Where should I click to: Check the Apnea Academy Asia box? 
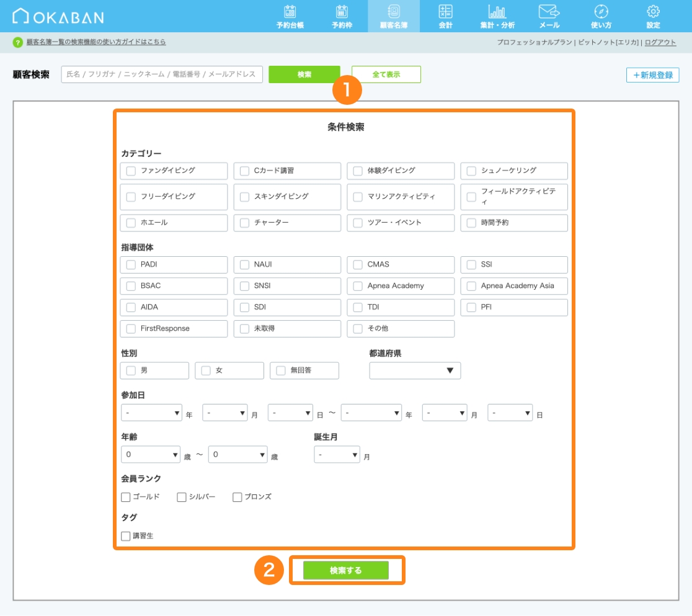click(x=471, y=286)
